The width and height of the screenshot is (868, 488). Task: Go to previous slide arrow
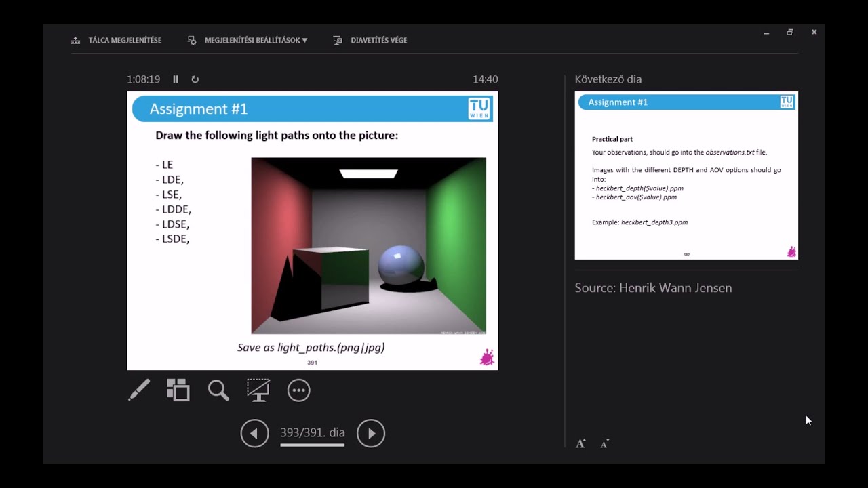255,433
